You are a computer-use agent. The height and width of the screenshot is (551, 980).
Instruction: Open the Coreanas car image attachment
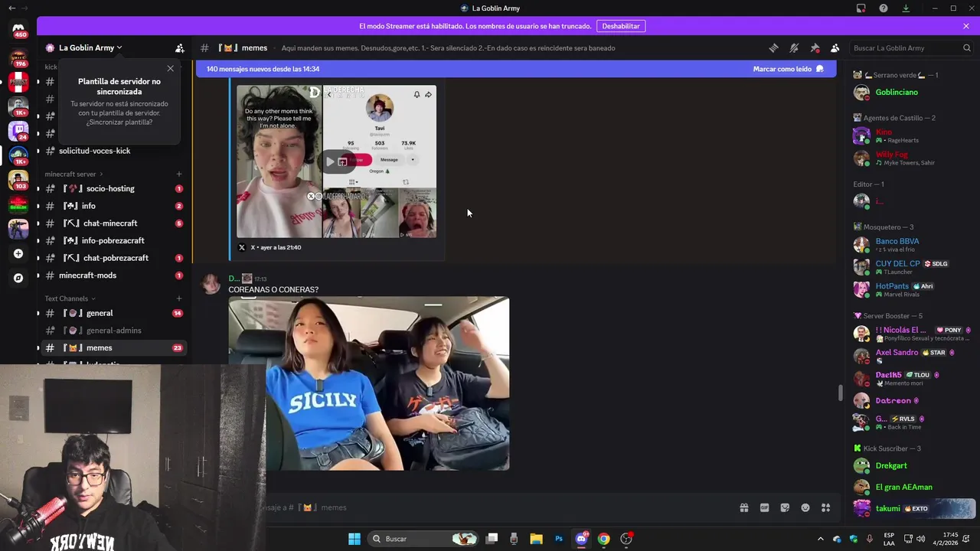(x=368, y=383)
